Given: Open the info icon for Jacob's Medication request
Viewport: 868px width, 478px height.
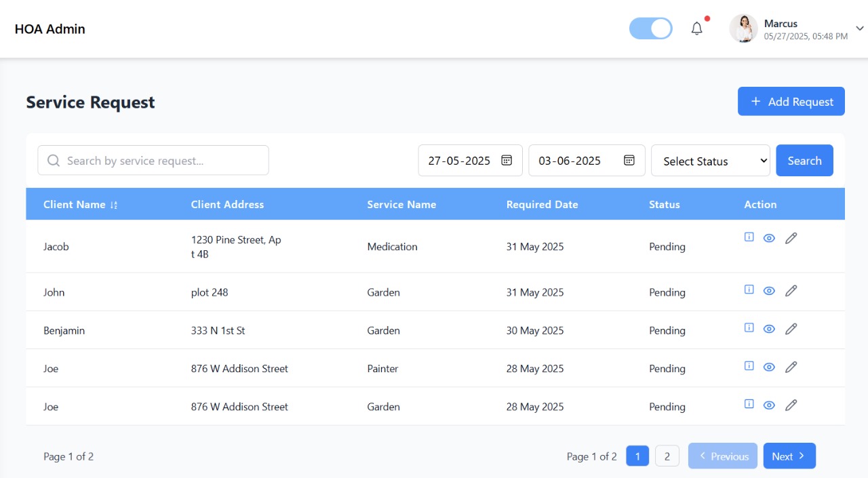Looking at the screenshot, I should [x=749, y=237].
